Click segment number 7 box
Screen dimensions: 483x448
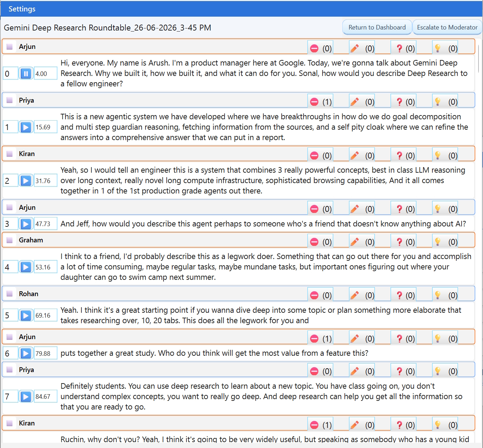pos(10,396)
